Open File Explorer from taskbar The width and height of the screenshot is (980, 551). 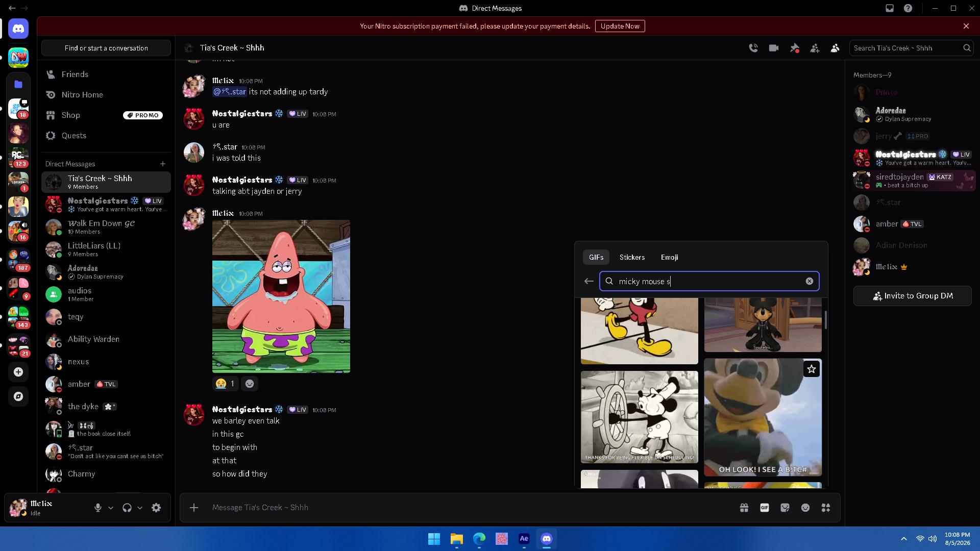456,539
